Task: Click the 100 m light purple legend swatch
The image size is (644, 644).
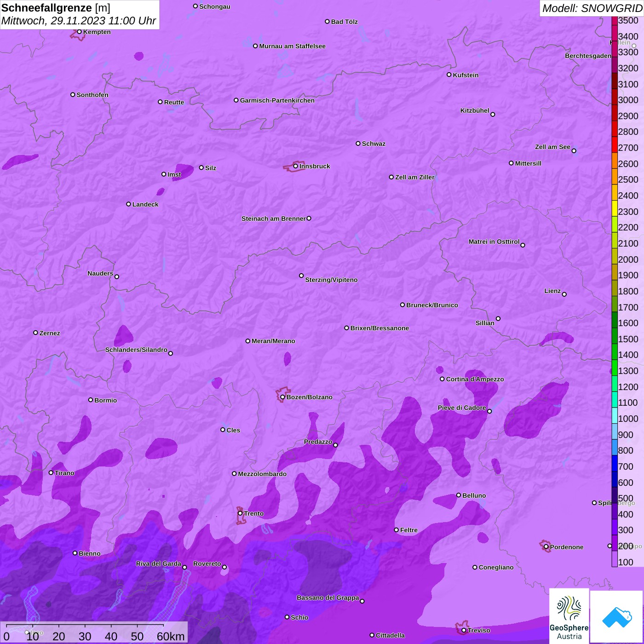Action: [x=615, y=559]
